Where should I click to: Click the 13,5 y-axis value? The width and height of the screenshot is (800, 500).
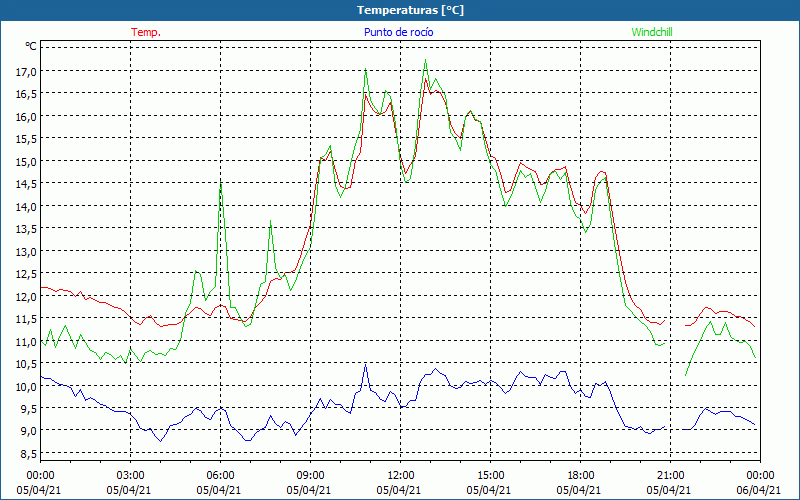(26, 229)
